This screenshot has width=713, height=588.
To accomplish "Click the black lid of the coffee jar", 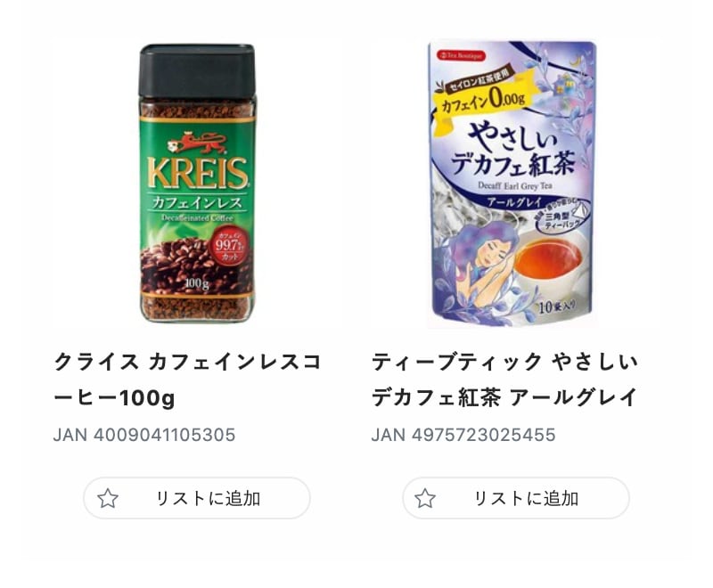I will click(x=197, y=69).
